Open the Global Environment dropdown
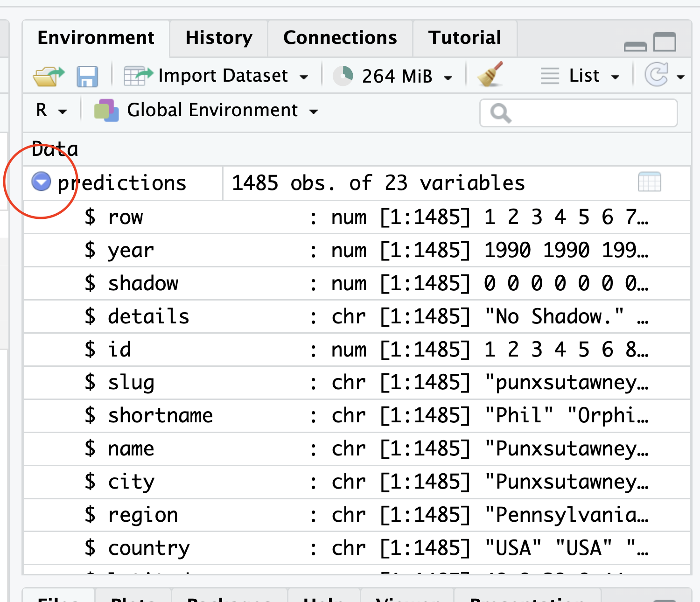This screenshot has height=602, width=700. coord(314,112)
